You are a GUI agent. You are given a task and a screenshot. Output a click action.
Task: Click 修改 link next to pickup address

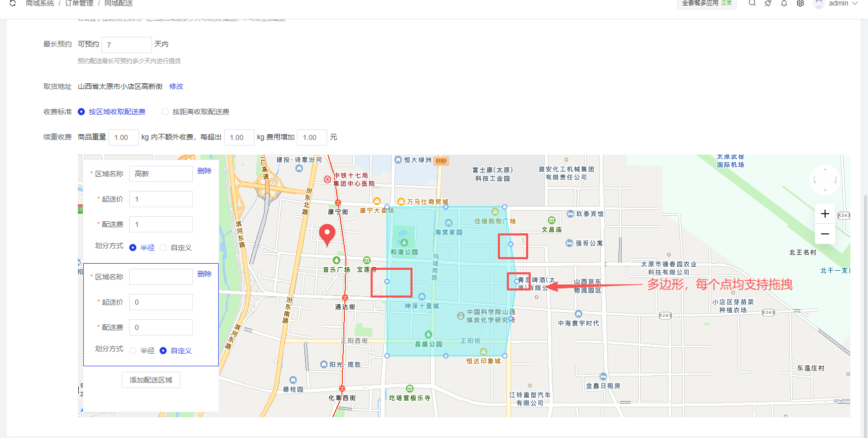coord(176,86)
